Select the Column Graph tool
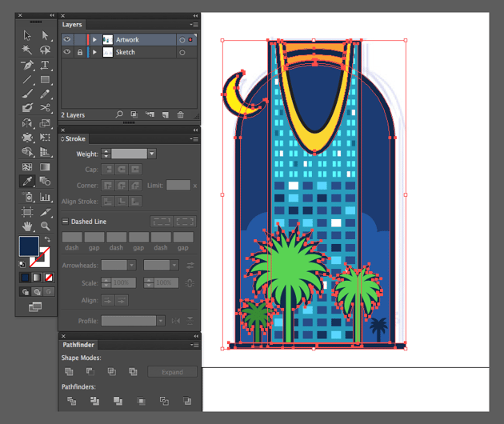The image size is (504, 424). (45, 197)
